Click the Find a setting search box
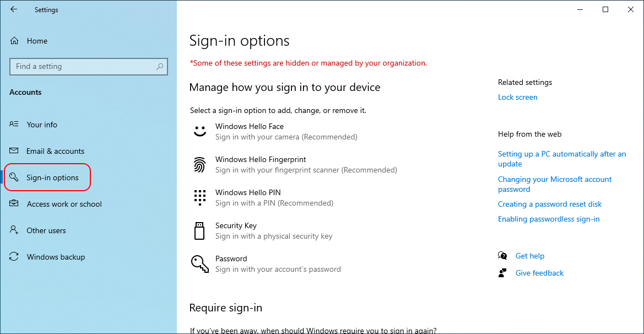 (x=83, y=67)
